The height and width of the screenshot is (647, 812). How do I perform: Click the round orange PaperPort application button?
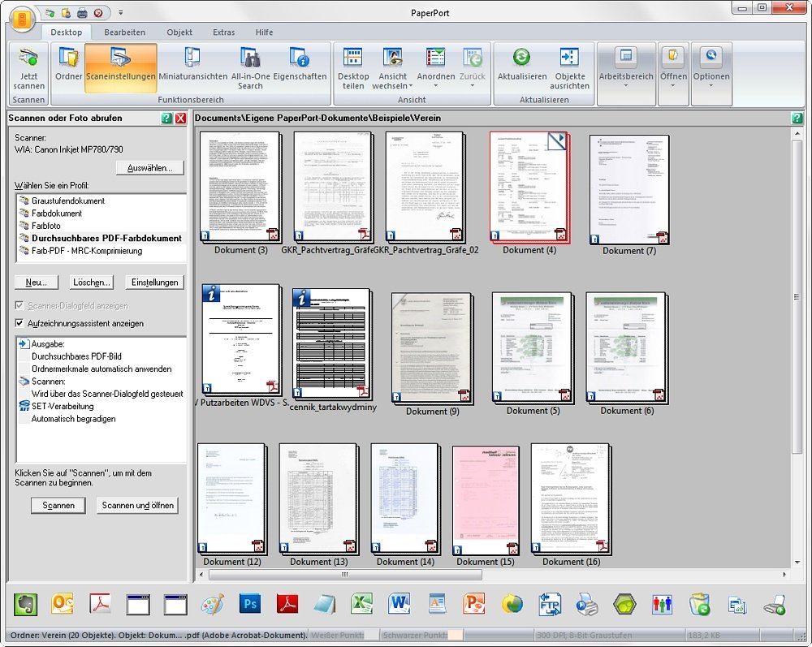pyautogui.click(x=22, y=19)
